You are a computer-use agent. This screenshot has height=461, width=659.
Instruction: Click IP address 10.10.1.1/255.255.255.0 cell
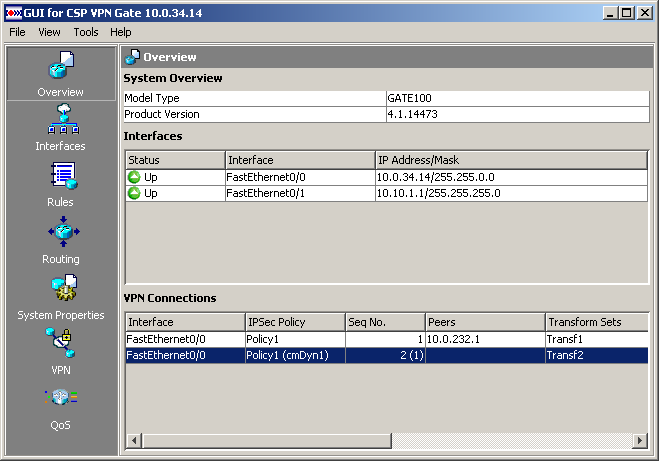[511, 193]
